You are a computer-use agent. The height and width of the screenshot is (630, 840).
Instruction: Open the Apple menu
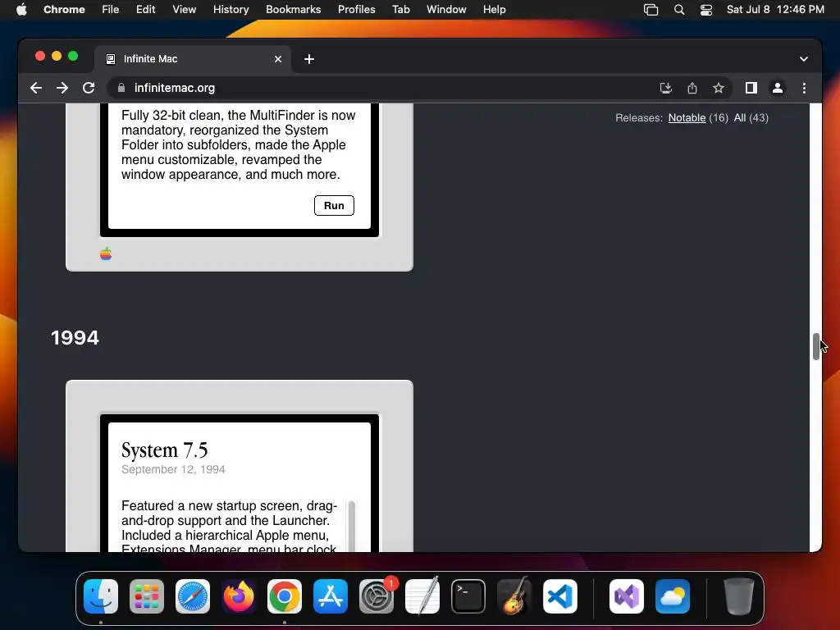click(21, 10)
